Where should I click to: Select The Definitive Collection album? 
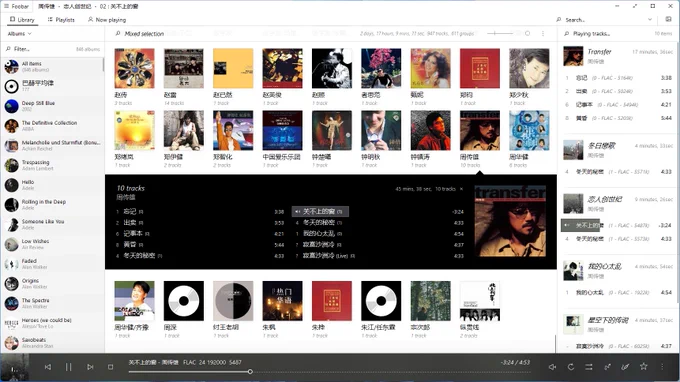tap(52, 126)
